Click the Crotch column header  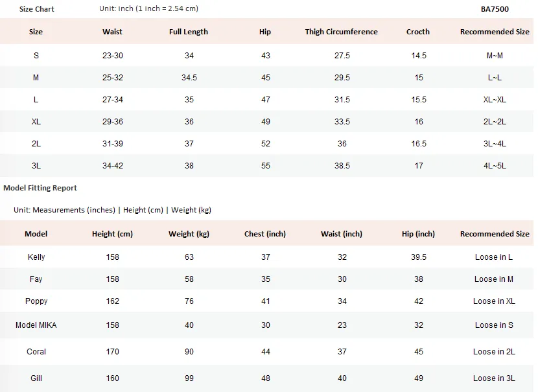(418, 32)
